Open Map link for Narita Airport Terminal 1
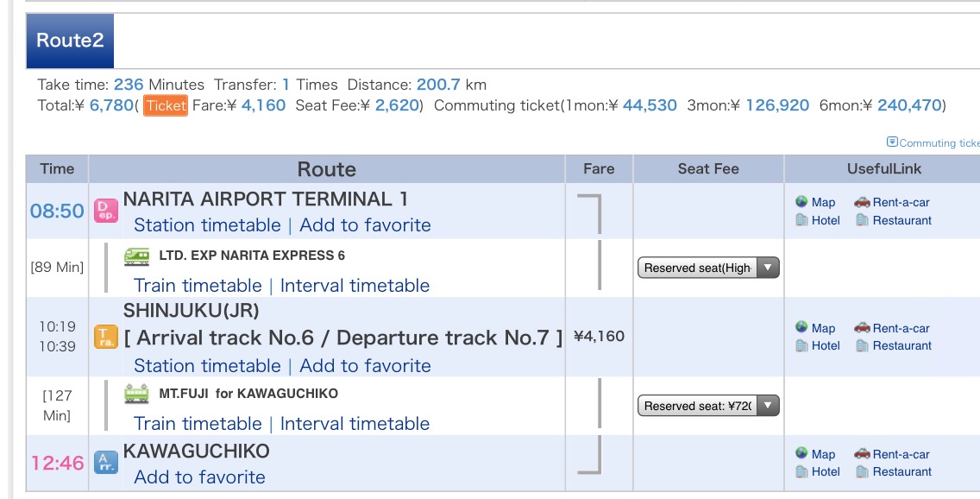Image resolution: width=980 pixels, height=499 pixels. click(x=815, y=202)
